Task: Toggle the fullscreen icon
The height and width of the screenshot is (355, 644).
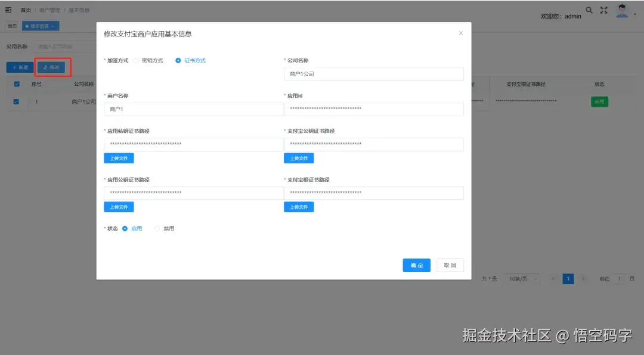Action: [603, 10]
